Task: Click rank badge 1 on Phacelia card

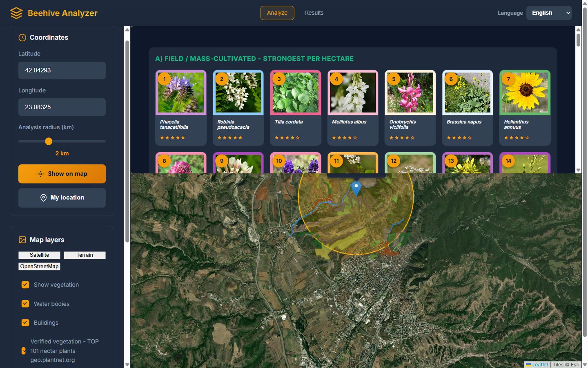Action: tap(164, 79)
